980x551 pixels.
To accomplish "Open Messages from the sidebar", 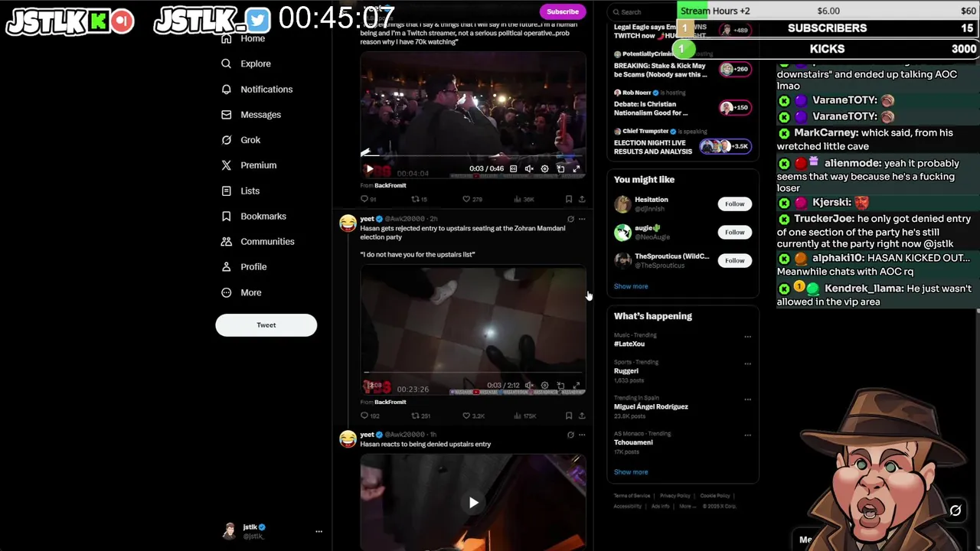I will [251, 115].
